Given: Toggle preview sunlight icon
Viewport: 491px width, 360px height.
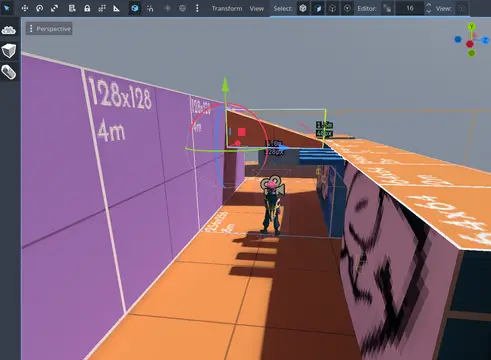Looking at the screenshot, I should (x=167, y=8).
